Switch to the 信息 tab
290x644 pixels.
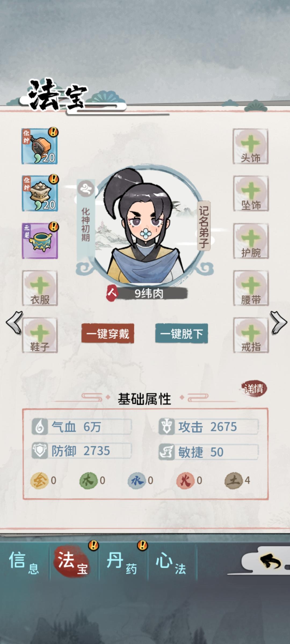pos(24,561)
